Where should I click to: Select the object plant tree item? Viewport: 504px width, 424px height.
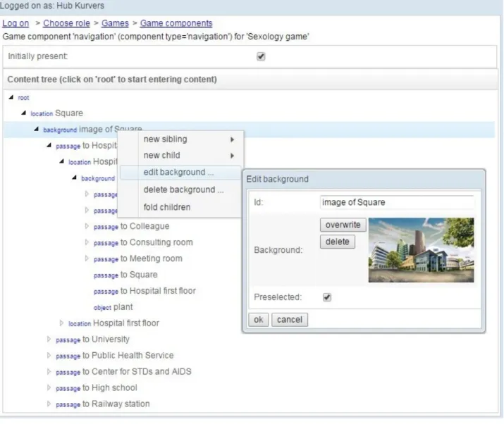113,307
